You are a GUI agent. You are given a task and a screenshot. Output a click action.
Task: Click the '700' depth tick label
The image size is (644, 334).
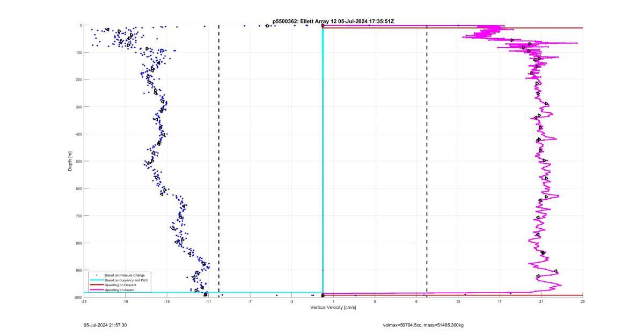[78, 216]
